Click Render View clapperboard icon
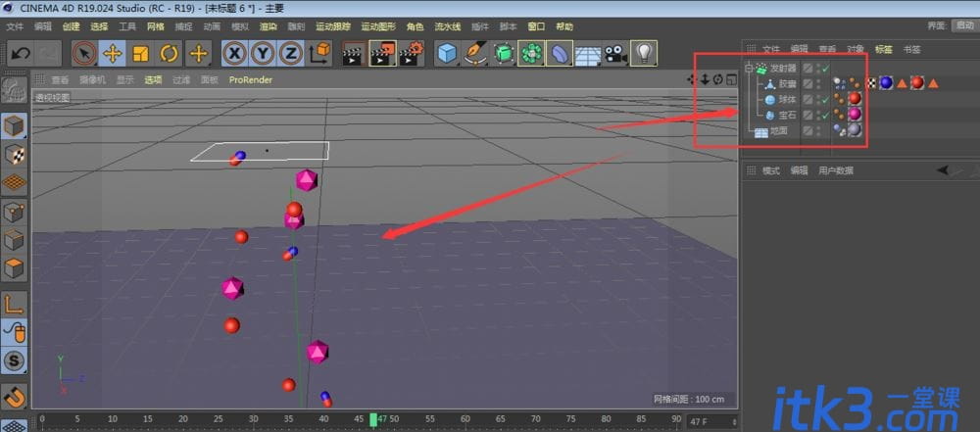This screenshot has height=432, width=980. coord(355,54)
